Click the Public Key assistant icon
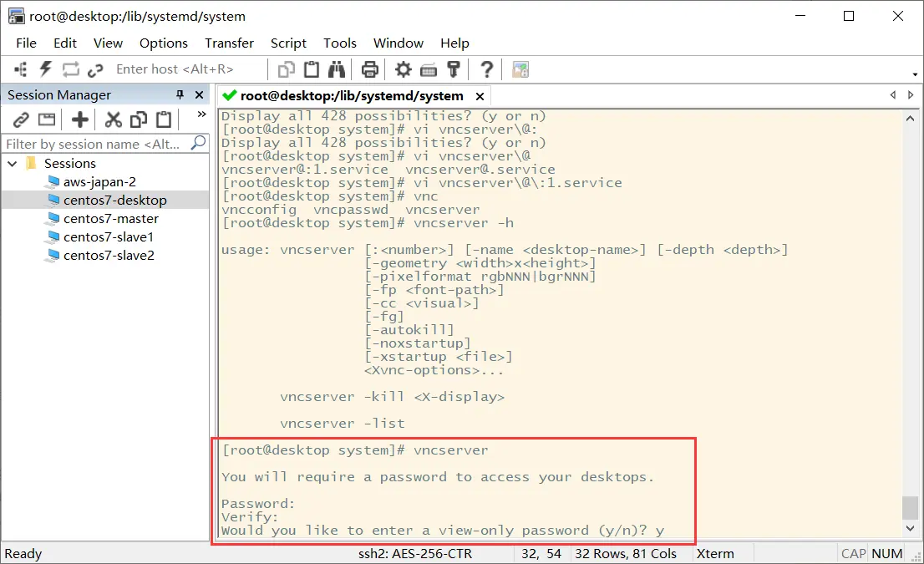The image size is (924, 564). [453, 69]
